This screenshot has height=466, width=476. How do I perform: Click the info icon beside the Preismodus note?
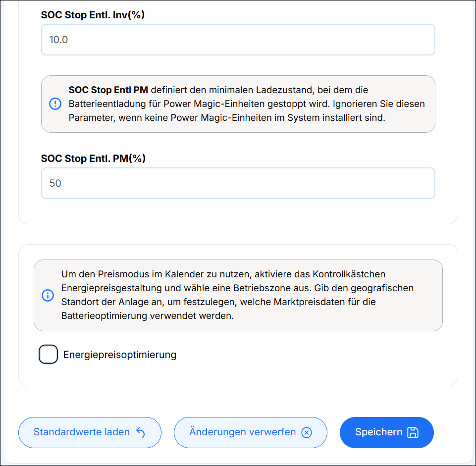tap(48, 295)
